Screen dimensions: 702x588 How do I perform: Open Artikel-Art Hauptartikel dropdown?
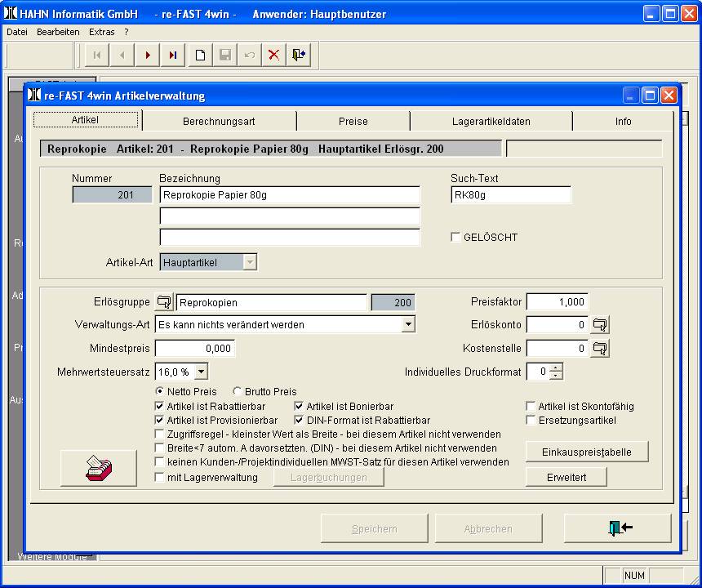point(250,262)
